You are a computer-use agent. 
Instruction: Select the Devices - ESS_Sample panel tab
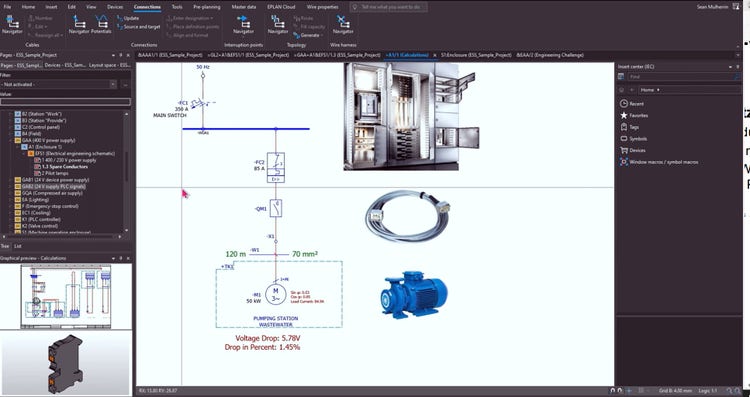[x=65, y=65]
